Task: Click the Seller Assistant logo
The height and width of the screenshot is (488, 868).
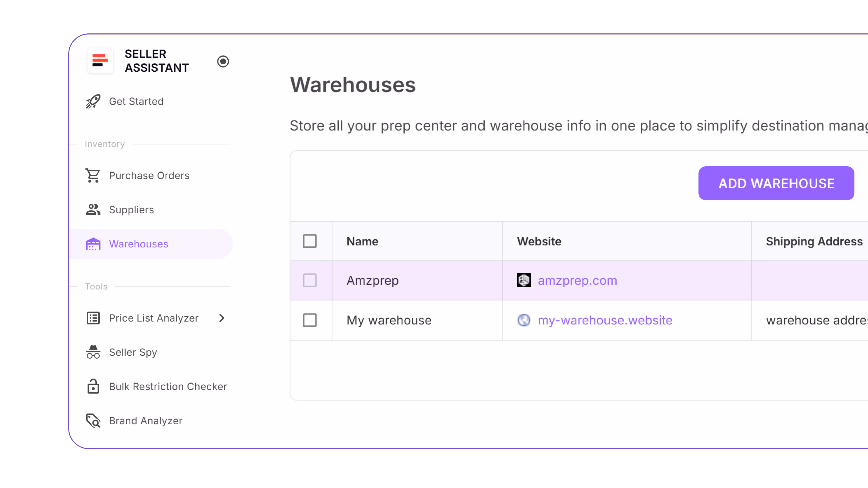Action: pyautogui.click(x=100, y=61)
